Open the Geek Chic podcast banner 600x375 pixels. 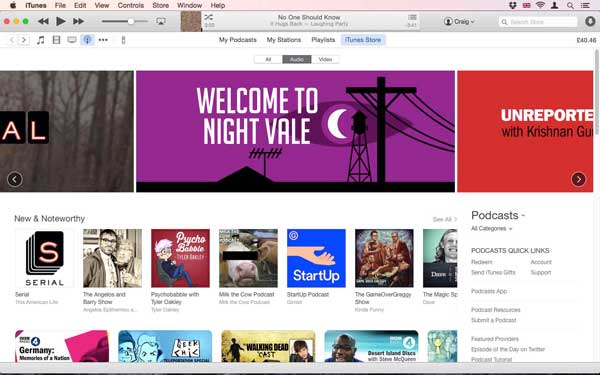165,346
